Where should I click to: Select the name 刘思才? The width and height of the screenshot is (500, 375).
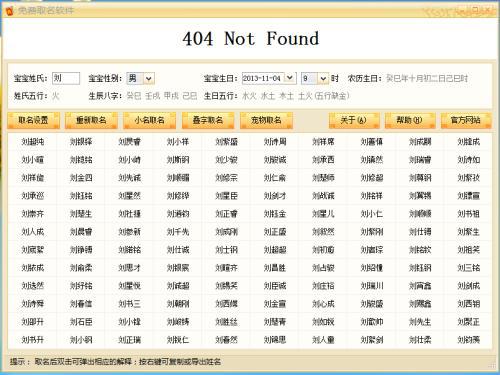point(130,268)
